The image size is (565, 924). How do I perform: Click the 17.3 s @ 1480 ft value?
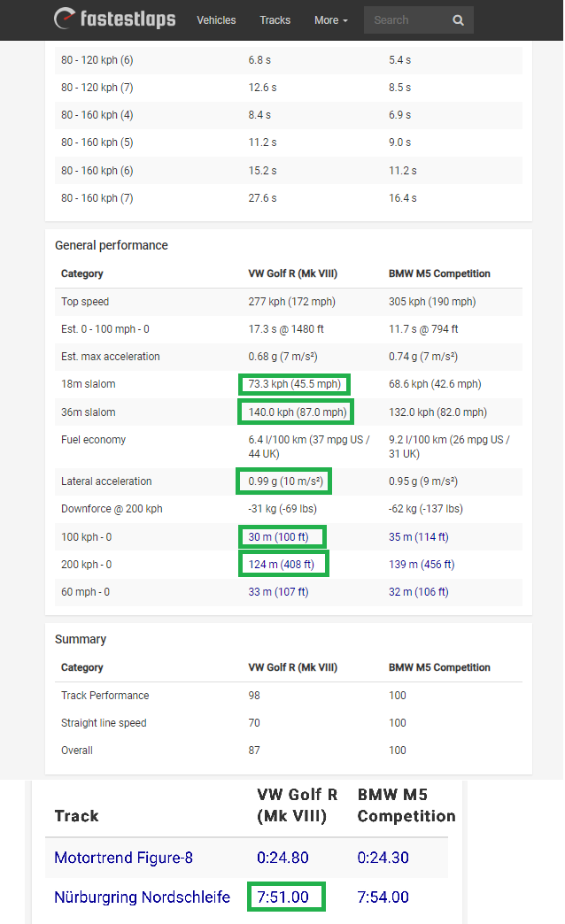pyautogui.click(x=286, y=329)
